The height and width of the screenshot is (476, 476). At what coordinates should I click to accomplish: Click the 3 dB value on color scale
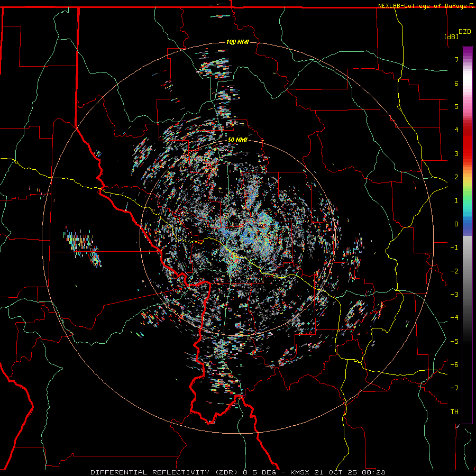point(456,153)
